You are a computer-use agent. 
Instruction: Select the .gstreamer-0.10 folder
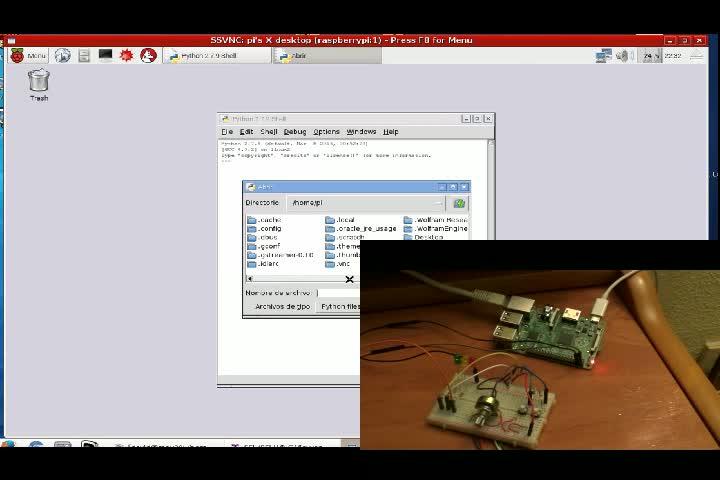(x=281, y=255)
